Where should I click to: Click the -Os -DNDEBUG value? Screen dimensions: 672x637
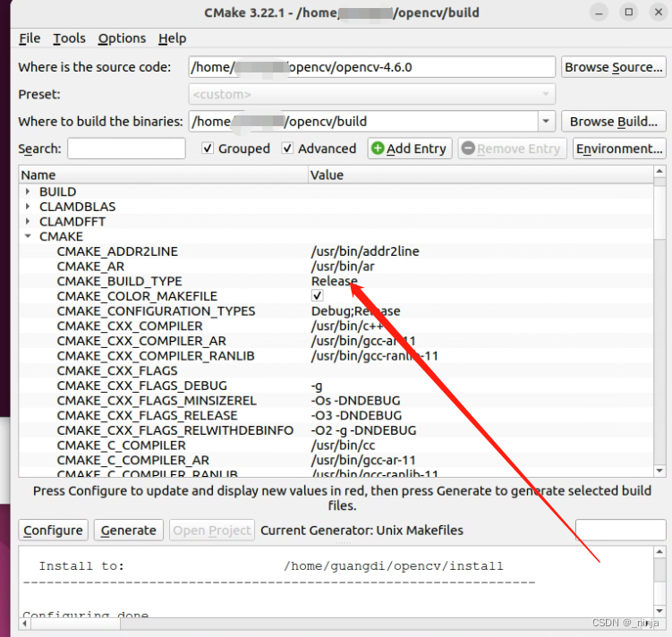point(356,401)
